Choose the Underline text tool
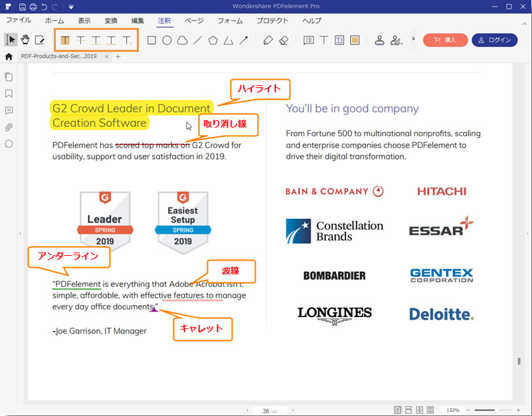The image size is (532, 416). click(96, 41)
